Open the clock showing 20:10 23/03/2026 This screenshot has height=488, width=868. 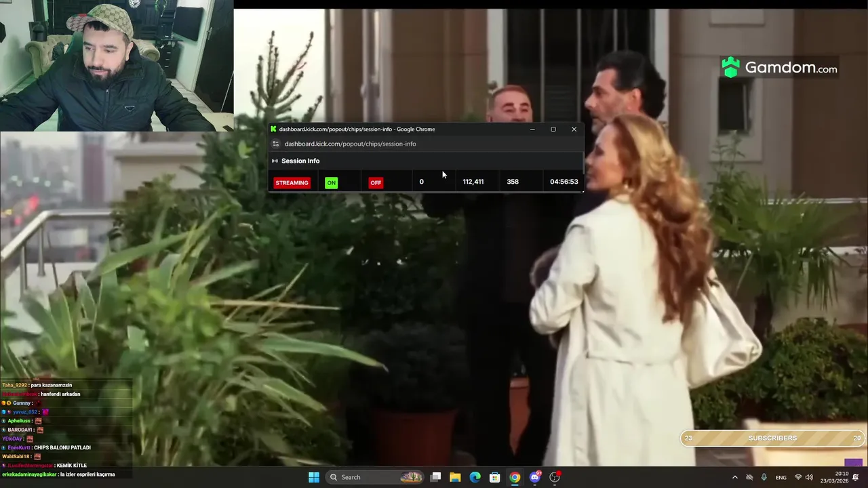click(833, 477)
